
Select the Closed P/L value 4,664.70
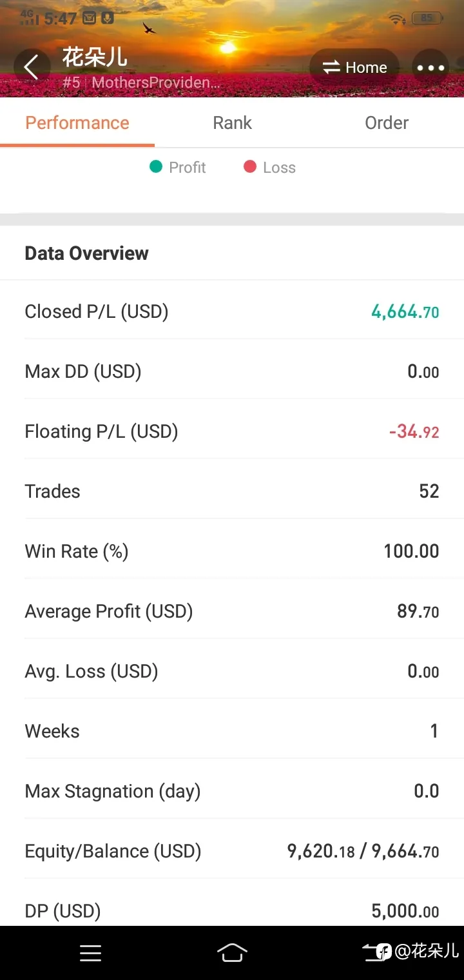(x=405, y=312)
